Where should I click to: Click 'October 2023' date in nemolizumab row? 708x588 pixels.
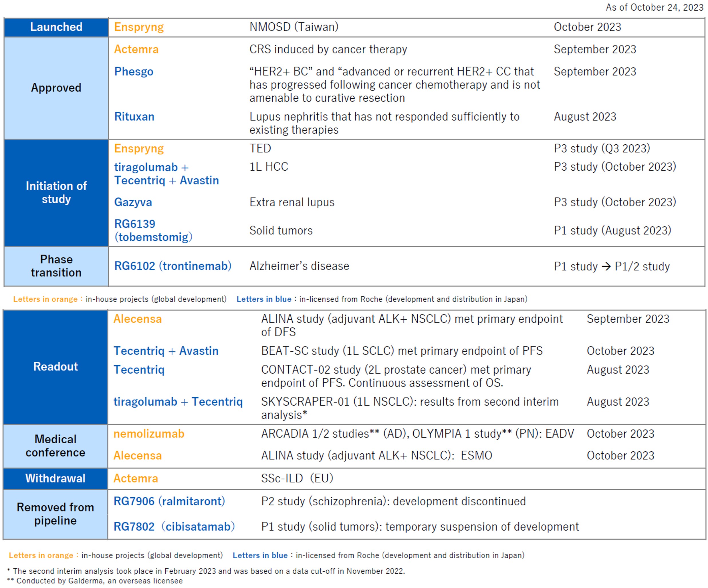620,434
